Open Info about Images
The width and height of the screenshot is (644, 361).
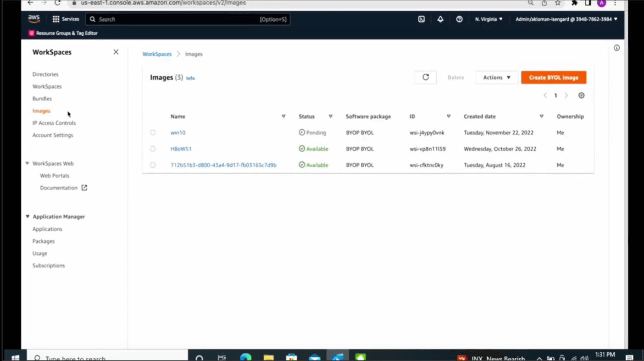point(190,78)
